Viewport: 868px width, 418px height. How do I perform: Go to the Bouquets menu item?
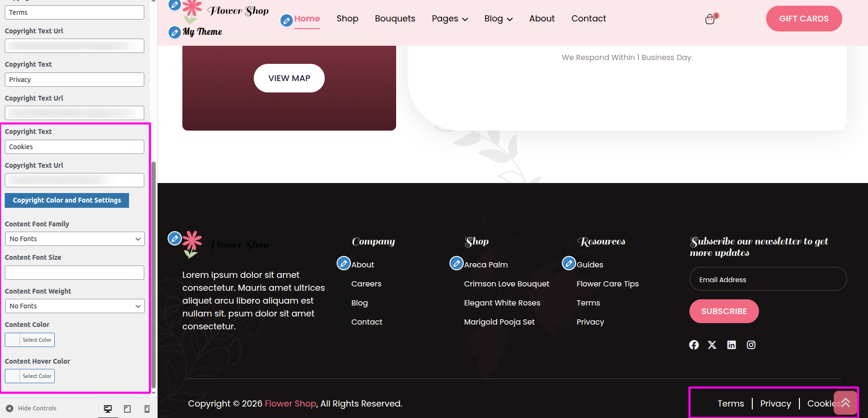click(395, 19)
